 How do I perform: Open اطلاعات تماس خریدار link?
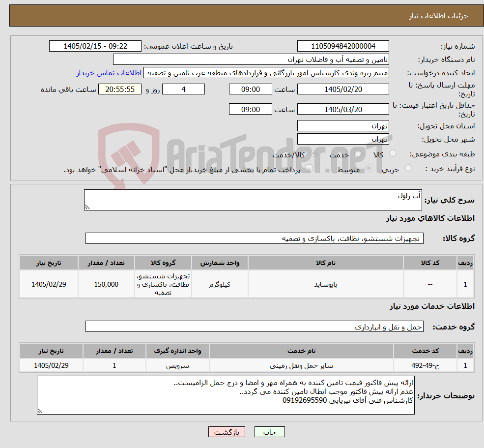[x=109, y=73]
